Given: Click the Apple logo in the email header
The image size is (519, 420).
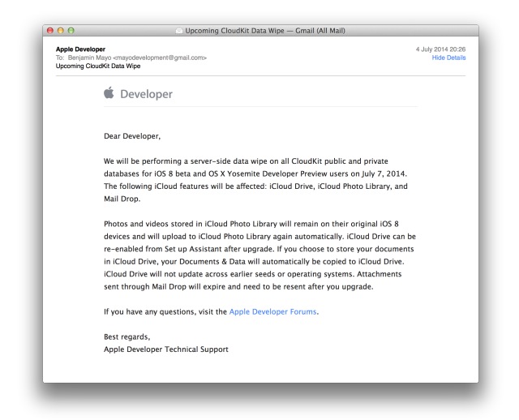Looking at the screenshot, I should (x=109, y=93).
